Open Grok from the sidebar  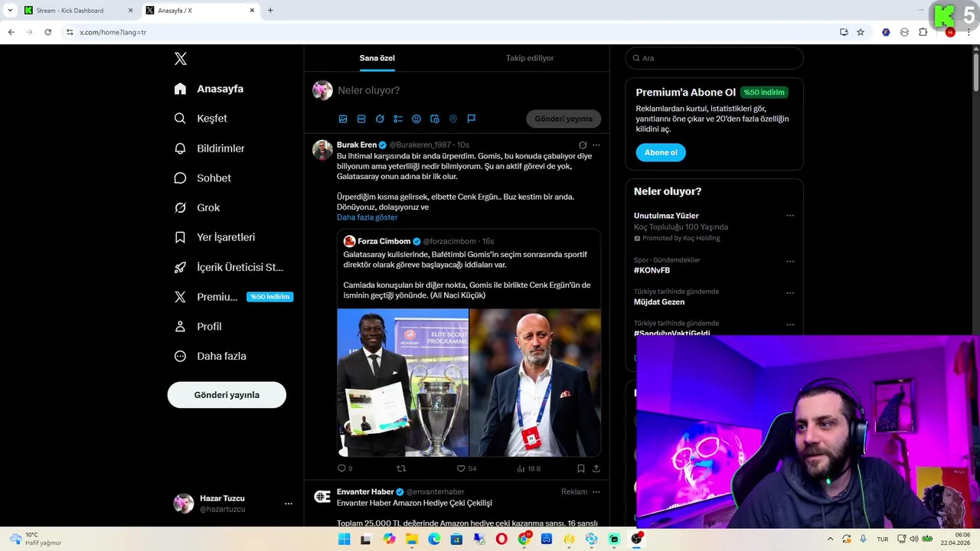[x=197, y=207]
